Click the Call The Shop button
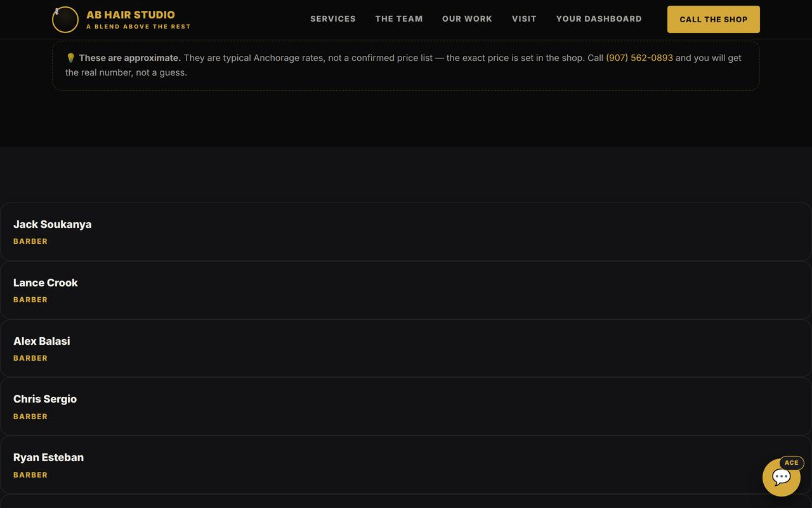The height and width of the screenshot is (508, 812). (x=714, y=20)
